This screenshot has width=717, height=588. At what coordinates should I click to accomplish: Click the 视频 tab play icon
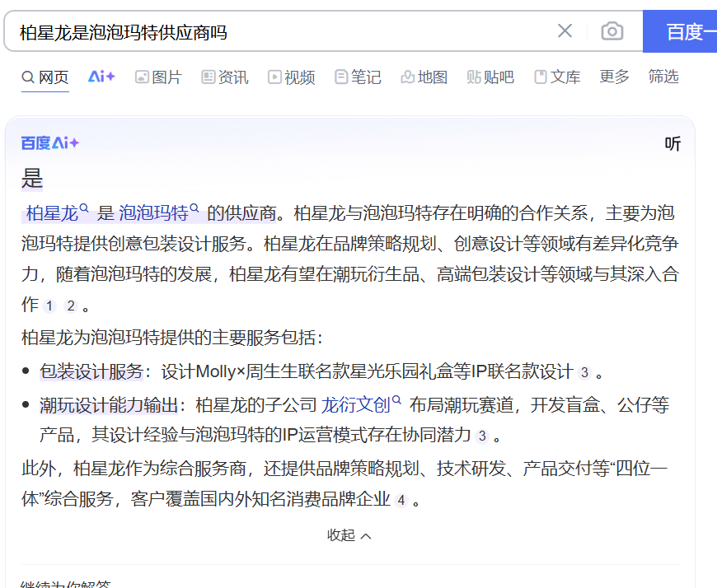274,77
